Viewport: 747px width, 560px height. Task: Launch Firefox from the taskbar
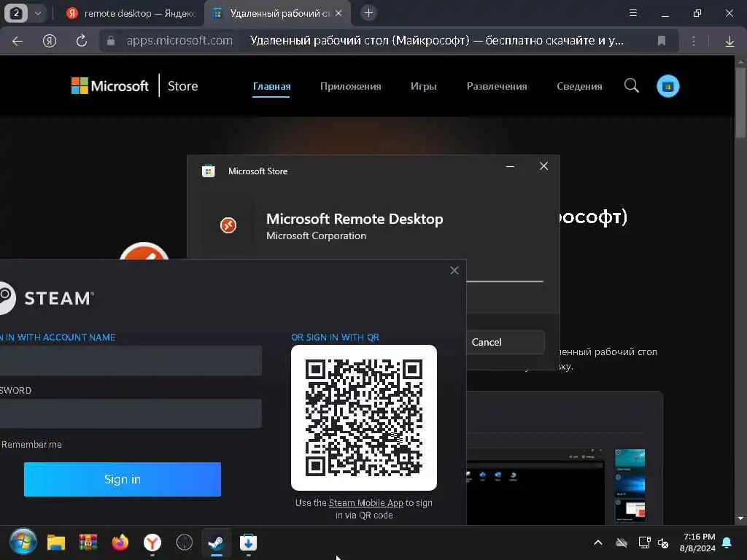click(x=120, y=542)
